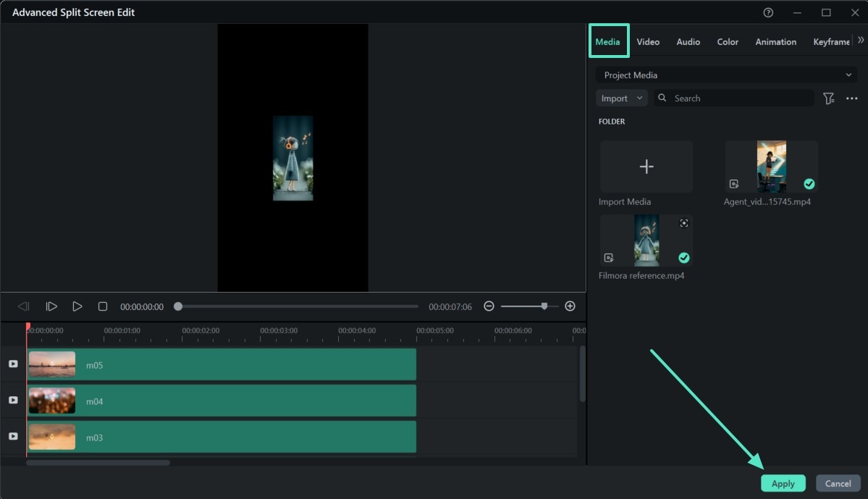Click the timeline horizontal scrollbar
The width and height of the screenshot is (868, 499).
[98, 463]
